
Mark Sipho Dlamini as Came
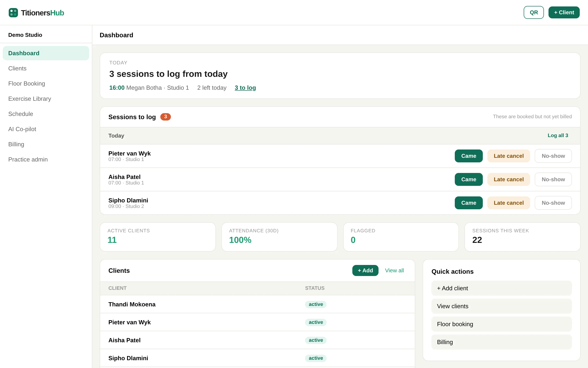(469, 203)
